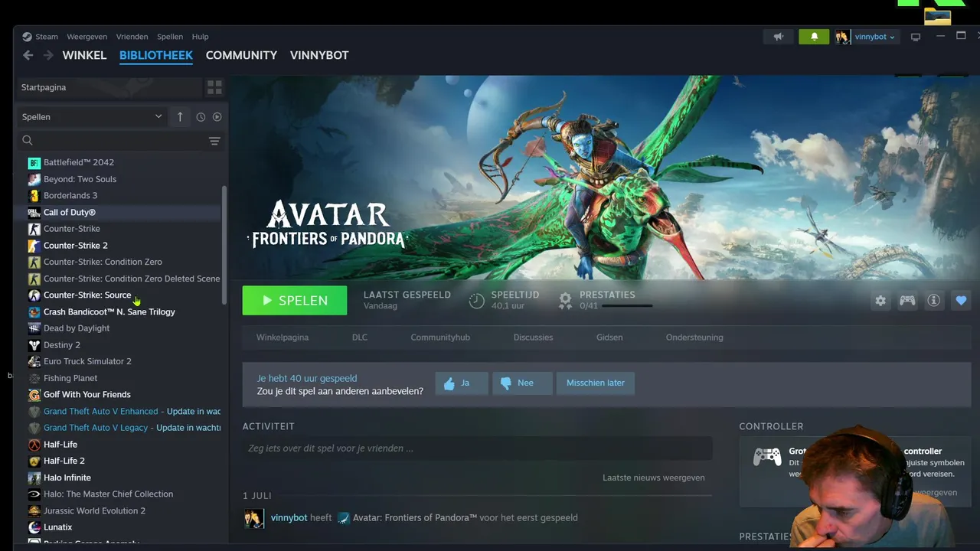Screen dimensions: 980x551
Task: Sort by recent activity clock icon
Action: coord(201,117)
